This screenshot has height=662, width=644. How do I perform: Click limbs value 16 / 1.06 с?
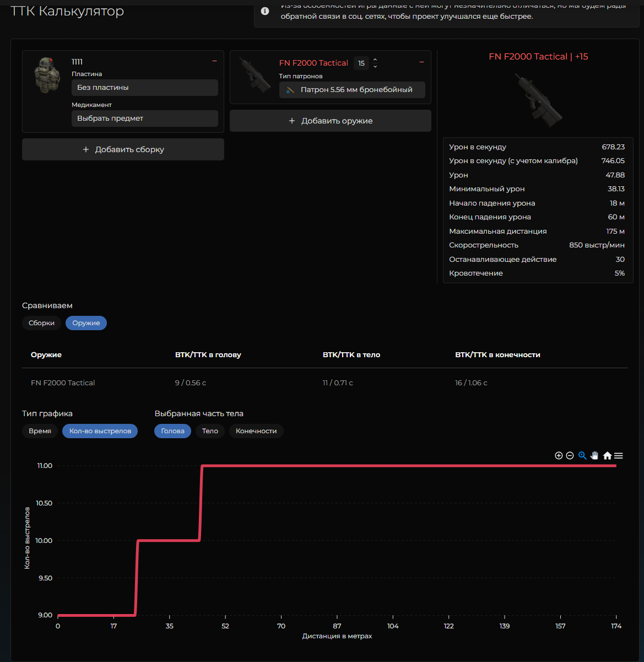coord(471,383)
